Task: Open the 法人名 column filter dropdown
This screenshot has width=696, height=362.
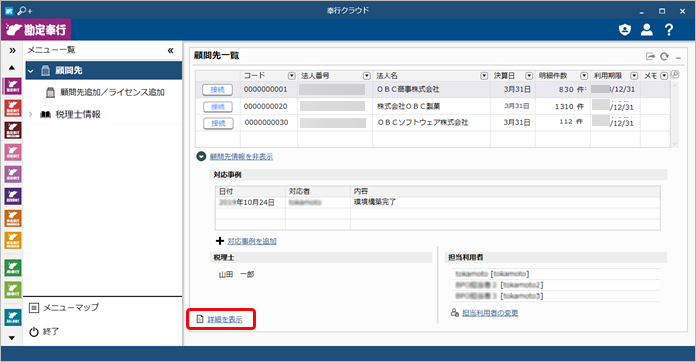Action: [484, 76]
